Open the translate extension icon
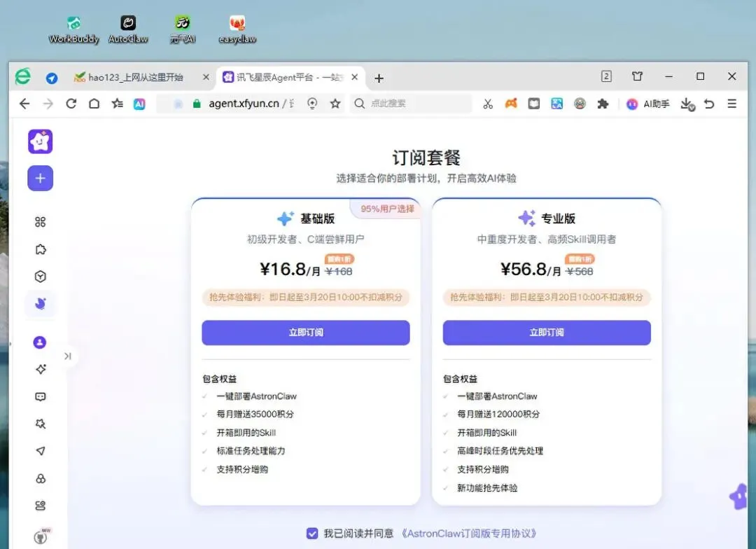This screenshot has height=549, width=756. 557,103
